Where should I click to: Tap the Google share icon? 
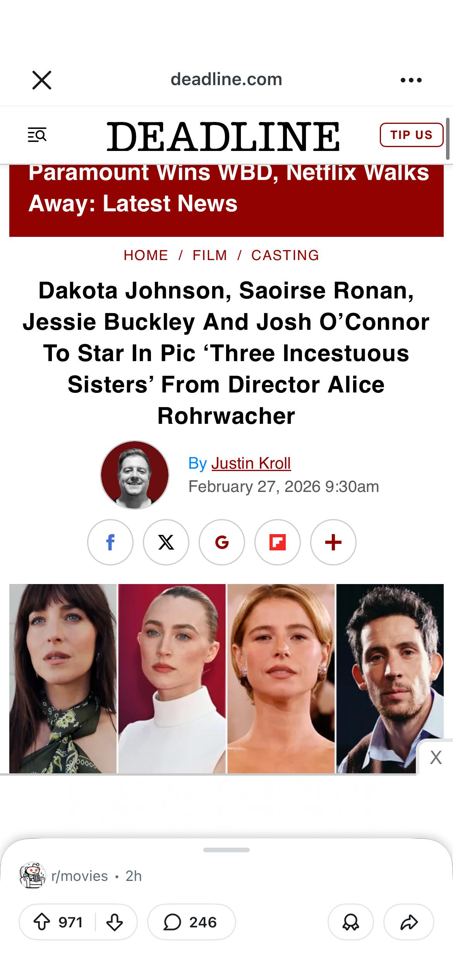tap(222, 542)
